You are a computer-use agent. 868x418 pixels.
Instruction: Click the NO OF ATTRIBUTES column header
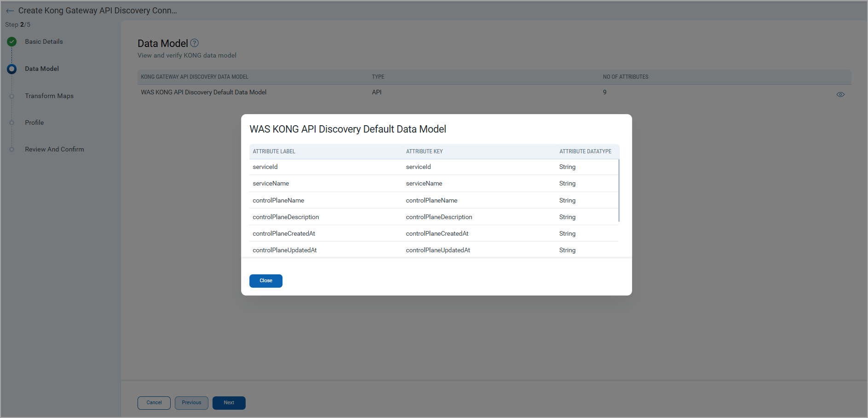click(x=626, y=77)
